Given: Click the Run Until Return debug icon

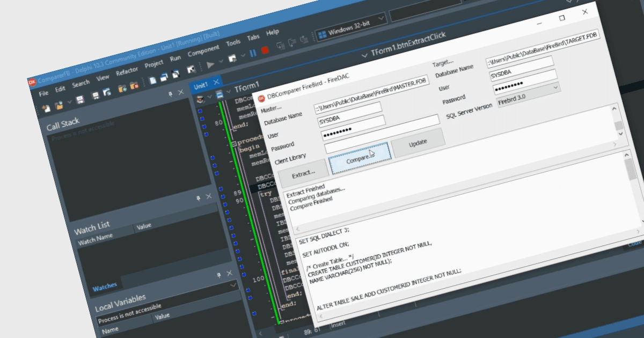Looking at the screenshot, I should click(x=304, y=39).
